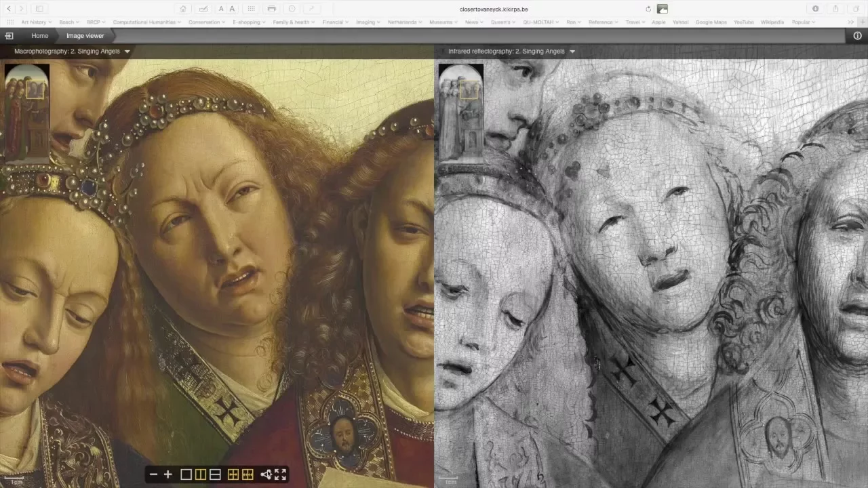
Task: Open the Queen's bookmarks folder
Action: tap(503, 22)
